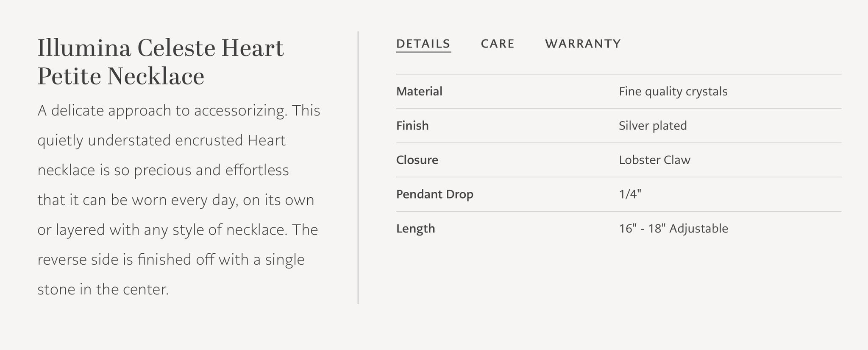This screenshot has height=350, width=868.
Task: Click the Finish row label
Action: click(x=412, y=126)
